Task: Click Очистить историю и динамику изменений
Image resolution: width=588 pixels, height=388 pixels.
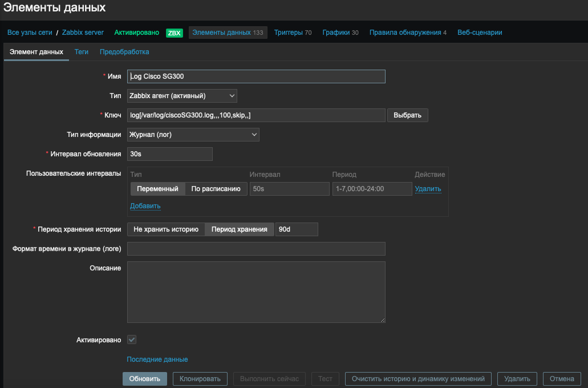Action: [418, 378]
